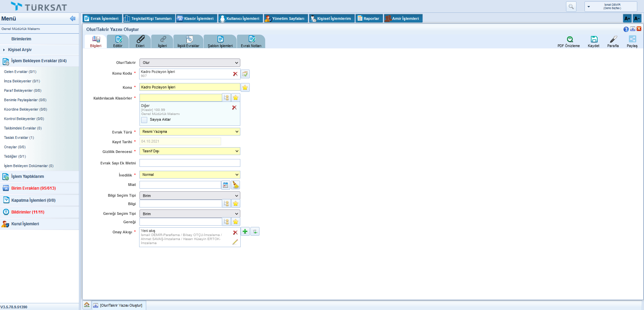
Task: Open the Raporlar menu
Action: (369, 18)
